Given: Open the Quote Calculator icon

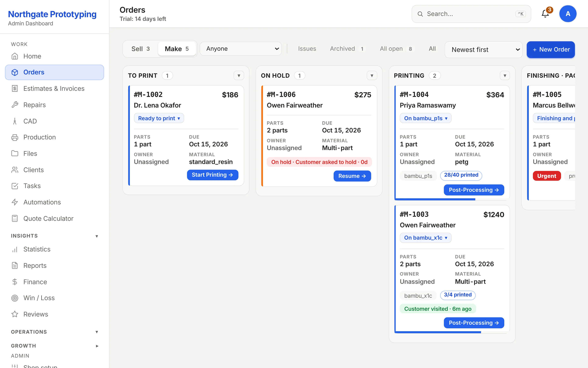Looking at the screenshot, I should coord(15,219).
